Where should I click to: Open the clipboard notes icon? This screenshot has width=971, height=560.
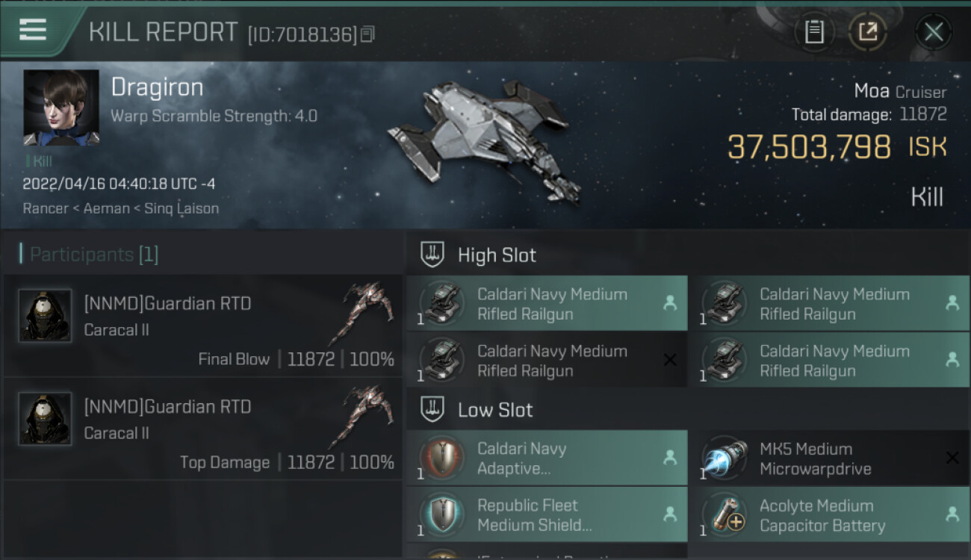814,32
